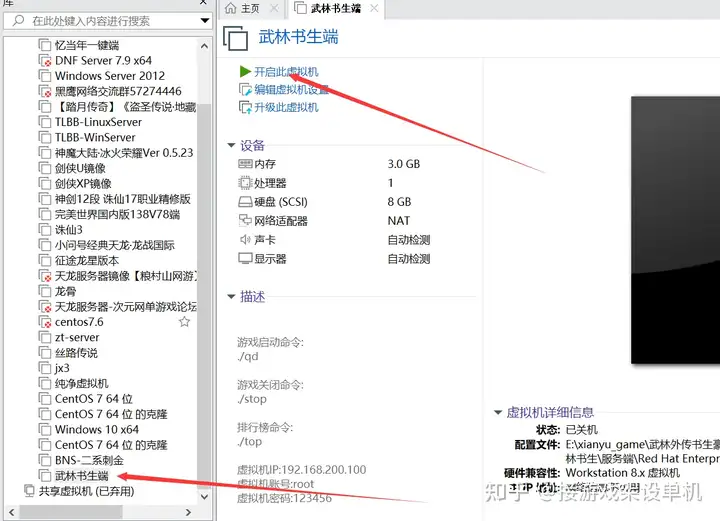This screenshot has height=521, width=720.
Task: Click the large VM icon beside 武林书生端 title
Action: coord(236,38)
